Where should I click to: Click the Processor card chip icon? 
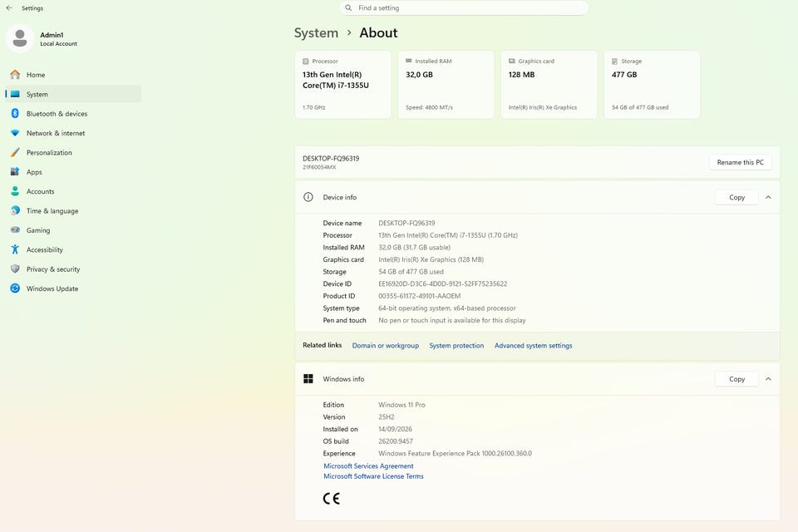306,61
